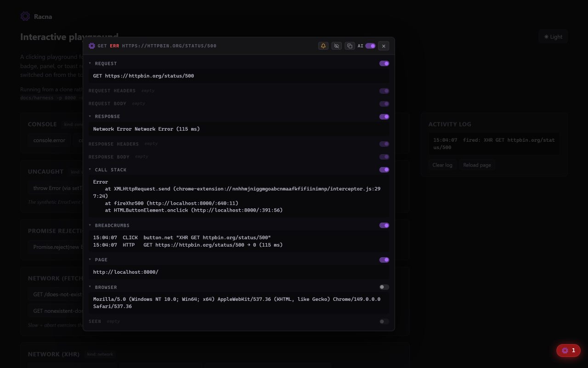This screenshot has width=588, height=368.
Task: Toggle the REQUEST HEADERS switch
Action: tap(384, 91)
